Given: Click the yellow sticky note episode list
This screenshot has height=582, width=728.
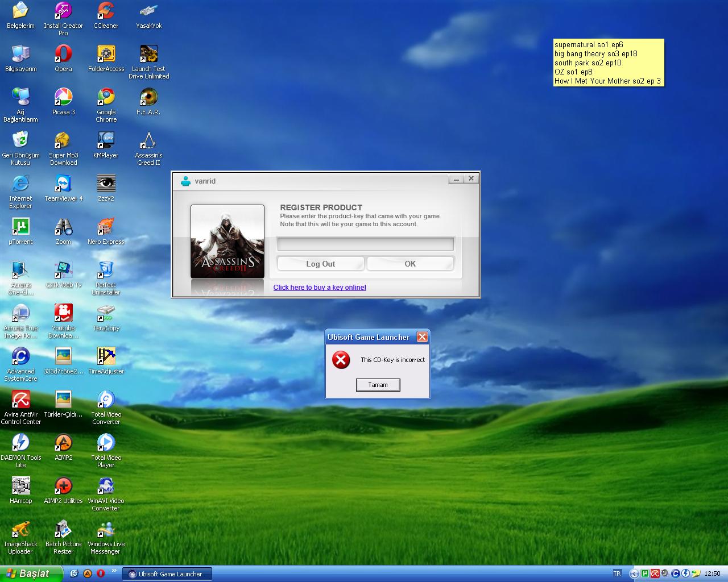Looking at the screenshot, I should point(609,63).
